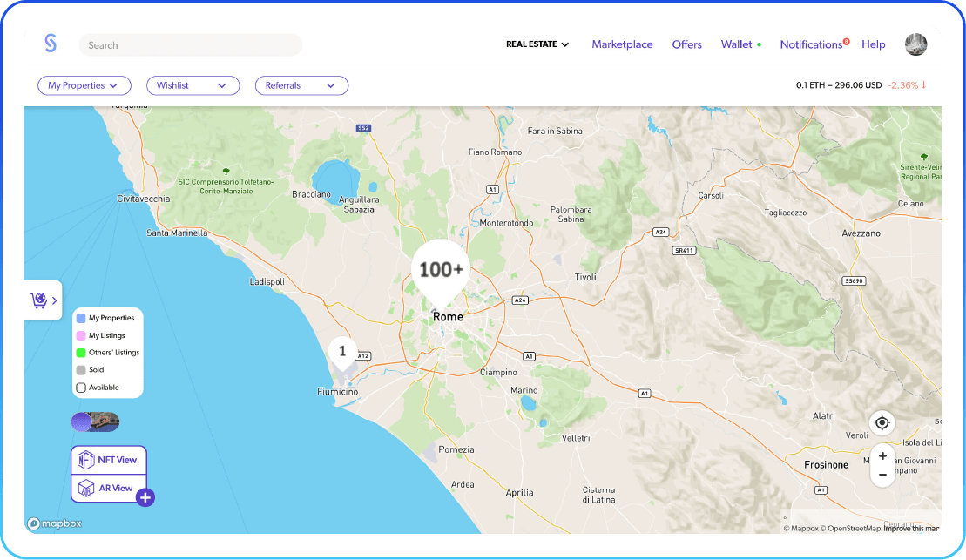The image size is (966, 560).
Task: Click the Avezzano map label
Action: coord(861,233)
